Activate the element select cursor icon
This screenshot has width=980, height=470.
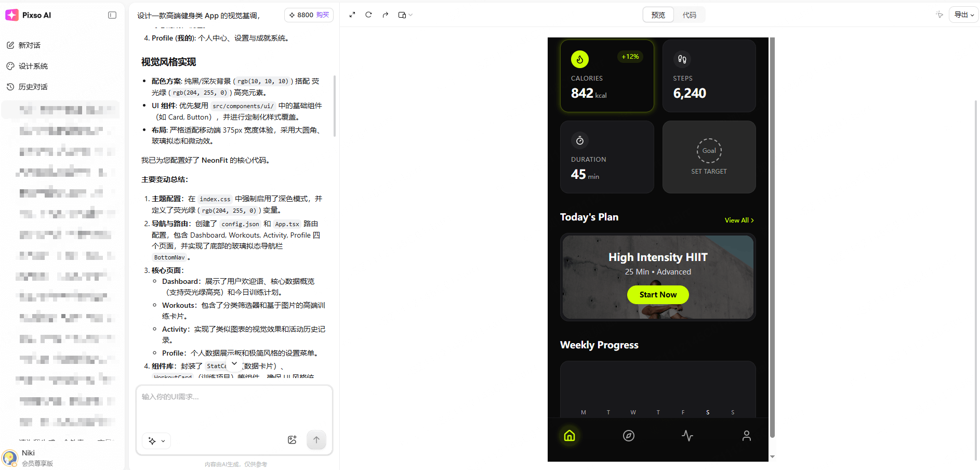[939, 15]
